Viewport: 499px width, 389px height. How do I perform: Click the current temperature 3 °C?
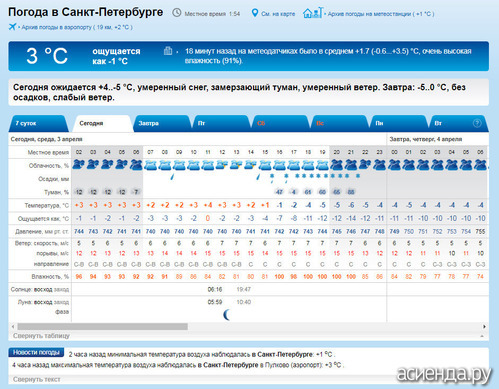coord(47,56)
